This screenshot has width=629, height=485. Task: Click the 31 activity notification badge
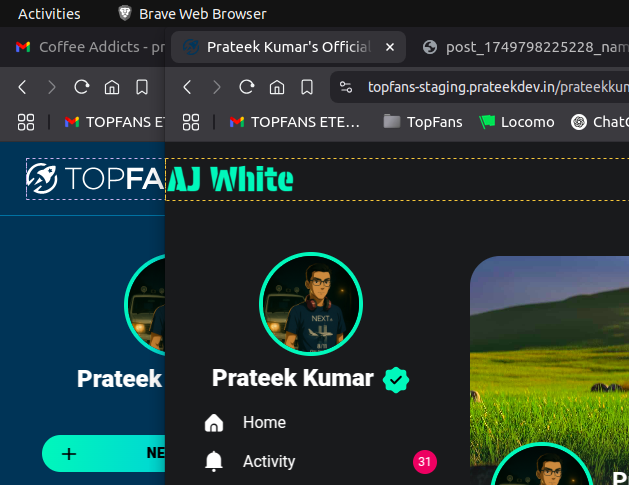click(x=425, y=462)
